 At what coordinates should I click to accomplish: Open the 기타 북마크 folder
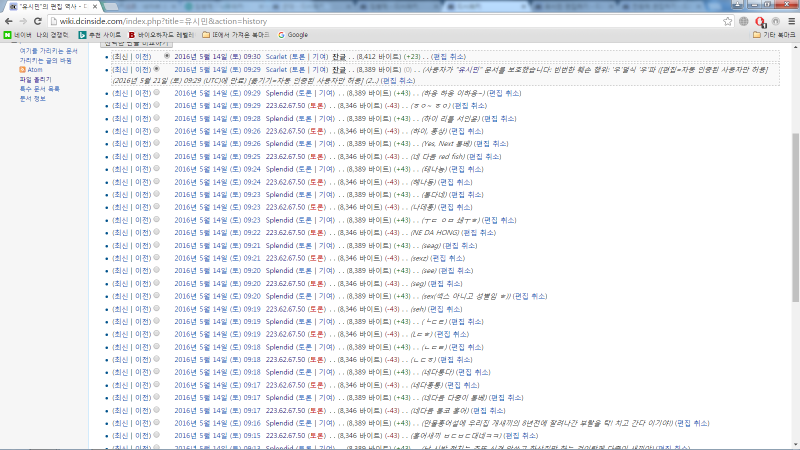(x=774, y=35)
